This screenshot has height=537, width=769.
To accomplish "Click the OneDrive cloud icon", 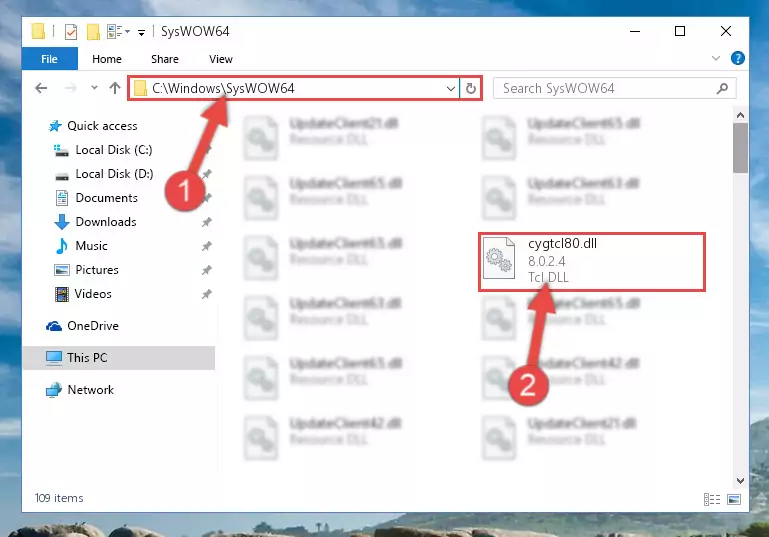I will point(54,326).
